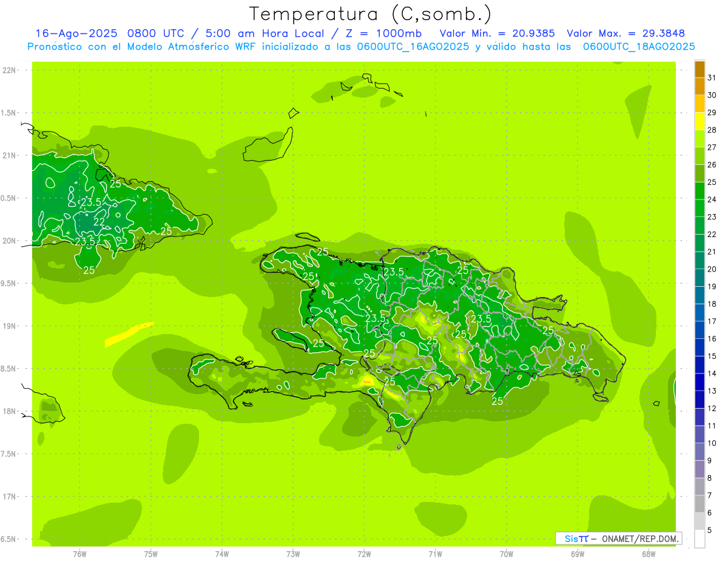Click the legend value label 12
Image resolution: width=728 pixels, height=562 pixels.
(712, 409)
